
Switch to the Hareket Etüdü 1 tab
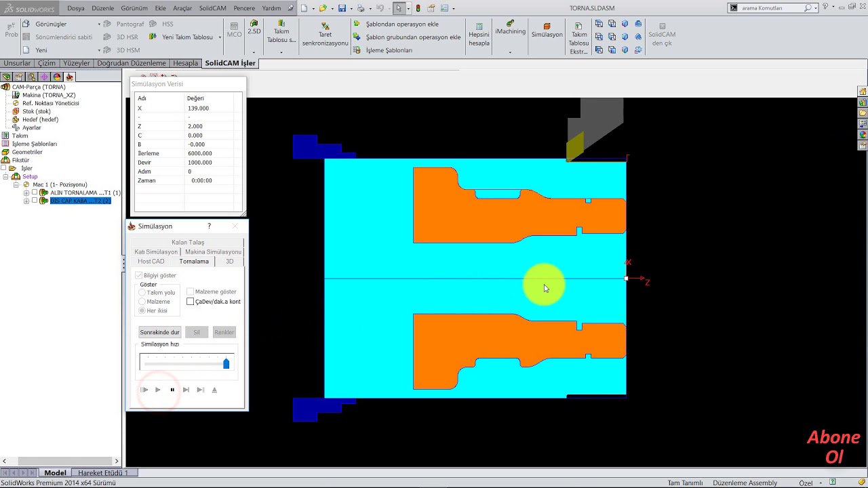coord(103,472)
